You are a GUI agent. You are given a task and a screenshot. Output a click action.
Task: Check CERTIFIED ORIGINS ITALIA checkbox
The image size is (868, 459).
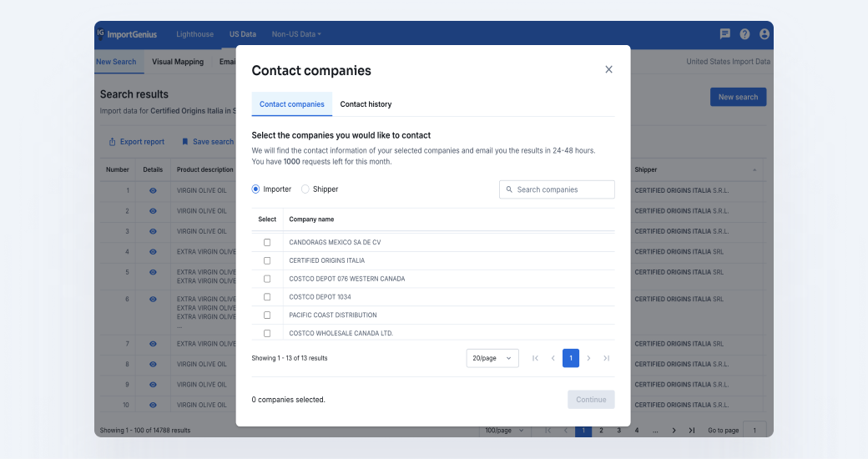point(267,260)
